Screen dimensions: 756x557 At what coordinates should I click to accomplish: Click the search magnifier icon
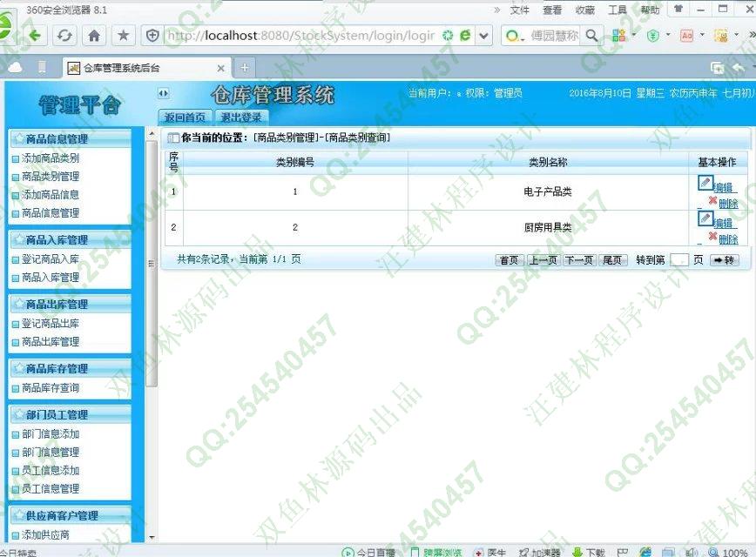pos(591,35)
